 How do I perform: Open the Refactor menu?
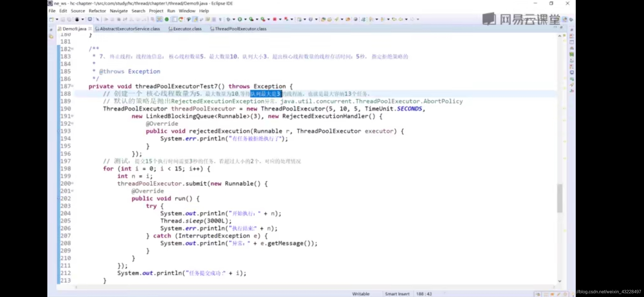pos(97,11)
